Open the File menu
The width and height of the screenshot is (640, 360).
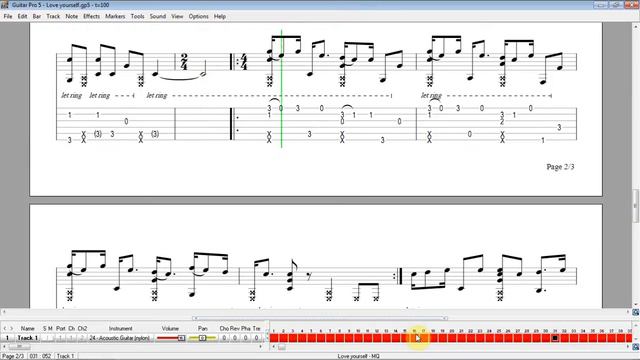(8, 16)
